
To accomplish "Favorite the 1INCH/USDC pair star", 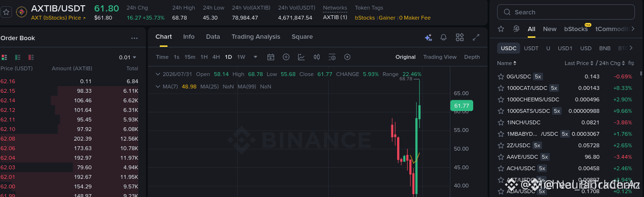I will [501, 122].
